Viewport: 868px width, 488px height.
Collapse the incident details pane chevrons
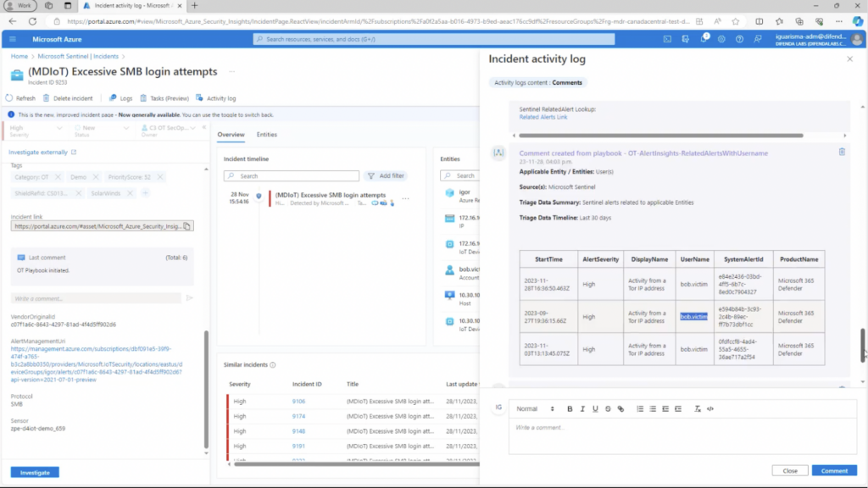click(204, 128)
